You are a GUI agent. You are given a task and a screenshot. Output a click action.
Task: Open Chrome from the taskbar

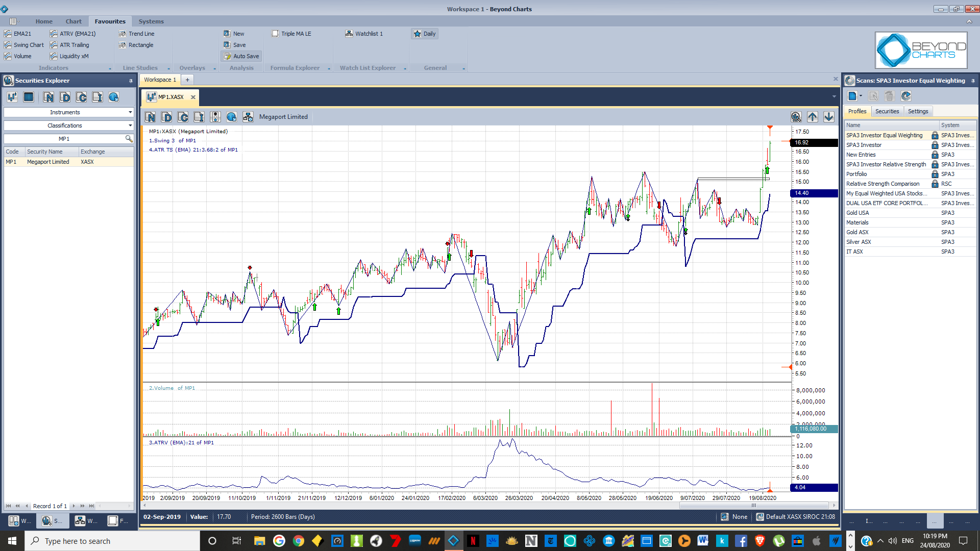299,541
